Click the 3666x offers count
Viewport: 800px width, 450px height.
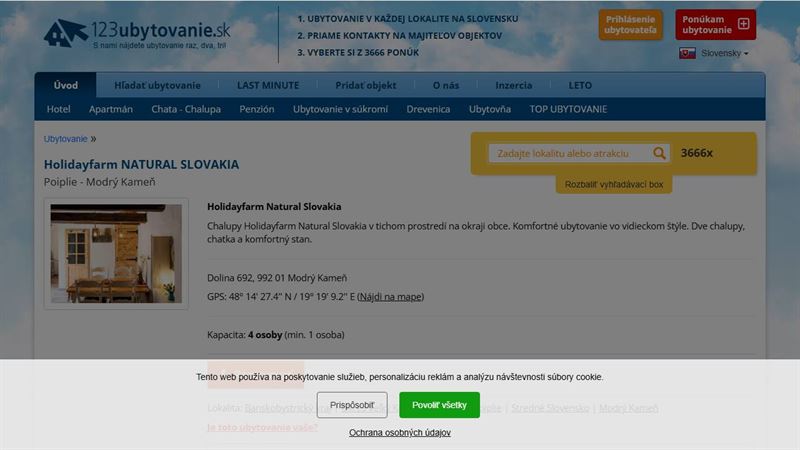tap(696, 153)
